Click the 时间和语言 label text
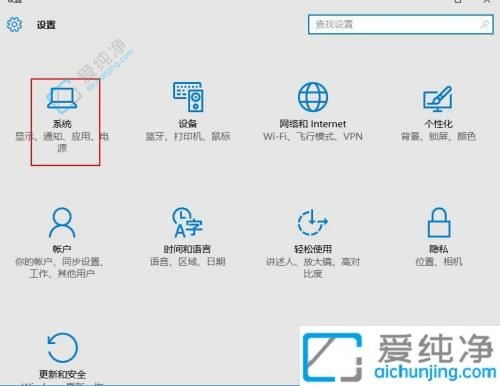The height and width of the screenshot is (386, 500). (x=187, y=249)
